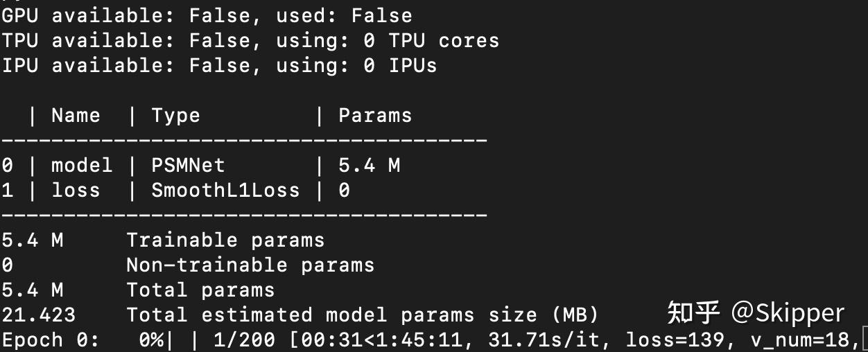The width and height of the screenshot is (868, 352).
Task: Click the 'model' row name
Action: point(82,165)
